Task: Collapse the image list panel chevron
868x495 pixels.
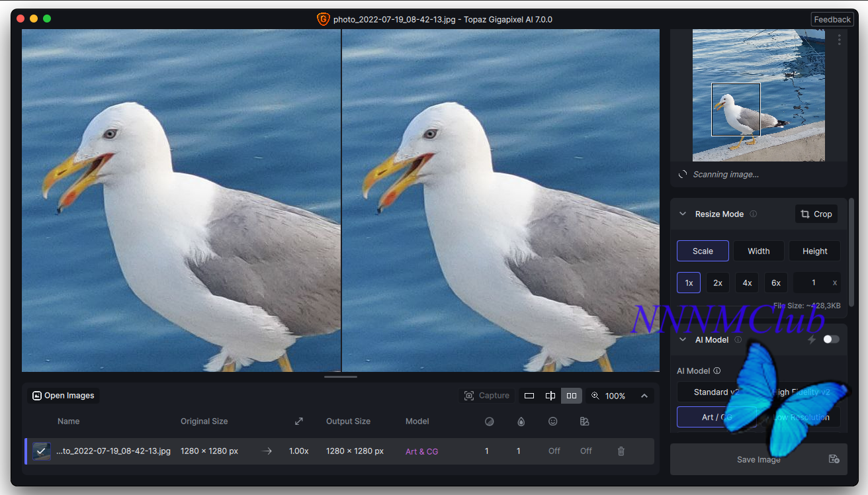Action: point(644,396)
